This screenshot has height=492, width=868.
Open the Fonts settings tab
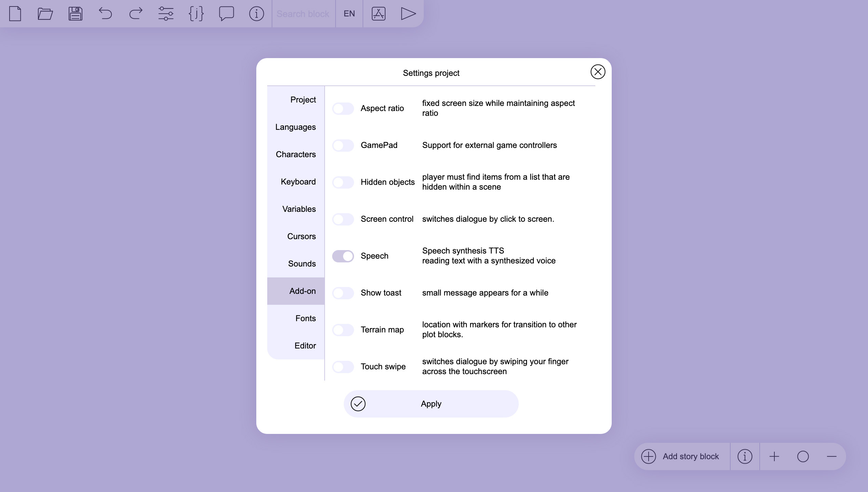(305, 318)
